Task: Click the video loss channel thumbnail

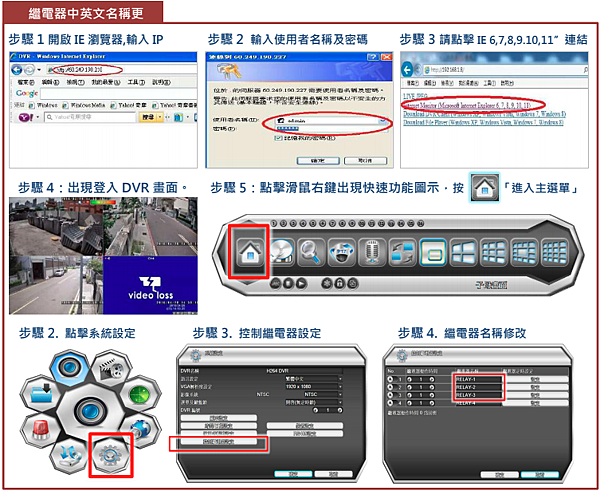Action: coord(150,285)
